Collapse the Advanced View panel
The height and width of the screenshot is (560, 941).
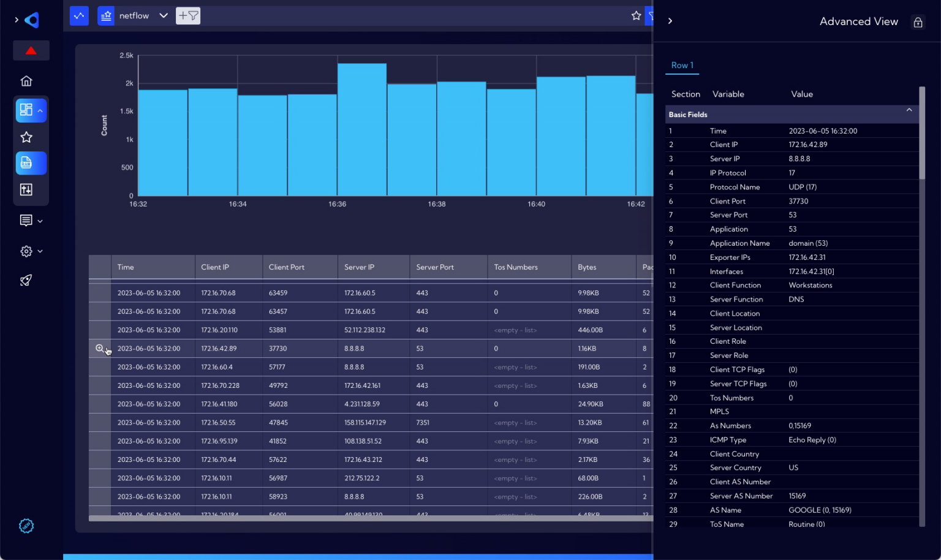click(x=670, y=21)
